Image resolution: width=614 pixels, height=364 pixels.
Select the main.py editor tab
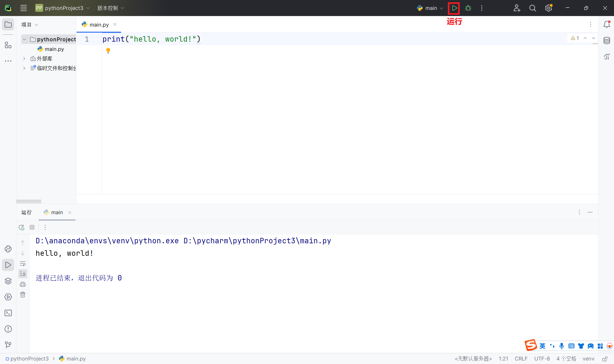click(x=99, y=25)
